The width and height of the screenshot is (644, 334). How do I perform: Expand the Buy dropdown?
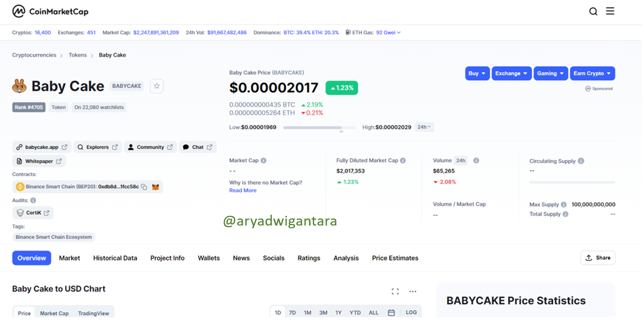(x=477, y=73)
